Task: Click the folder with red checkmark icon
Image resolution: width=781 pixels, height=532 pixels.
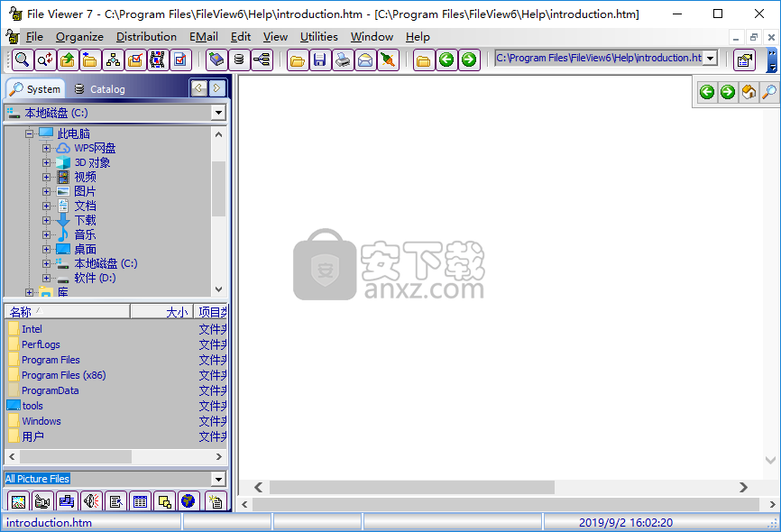Action: (x=135, y=60)
